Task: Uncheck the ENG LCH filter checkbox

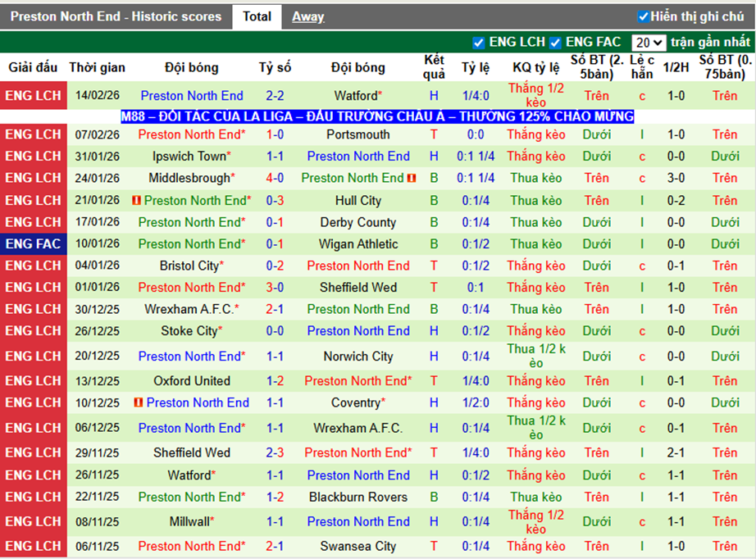Action: click(478, 43)
